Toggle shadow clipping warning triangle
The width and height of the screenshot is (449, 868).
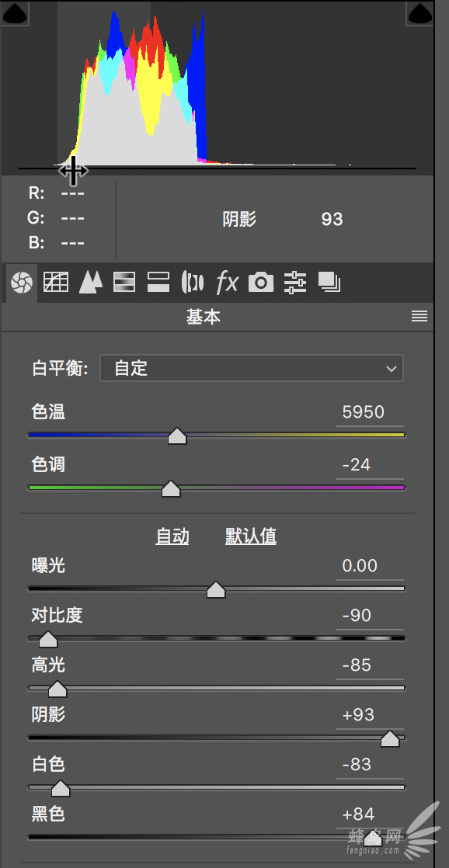pos(15,13)
